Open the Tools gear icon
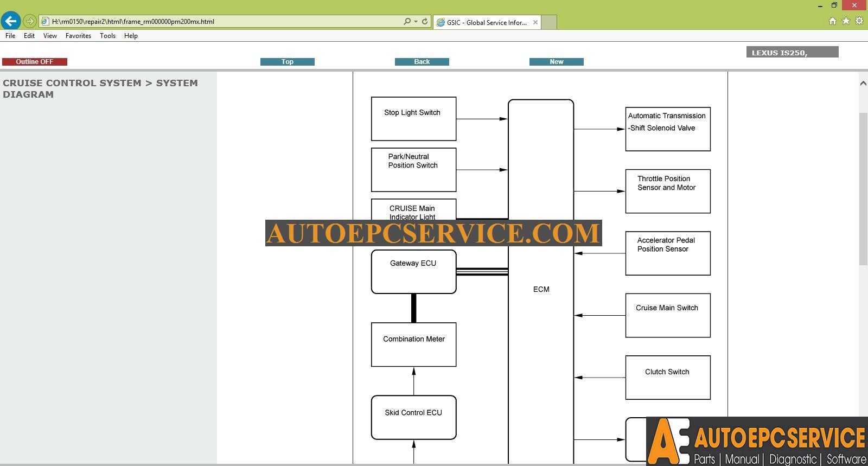 859,21
